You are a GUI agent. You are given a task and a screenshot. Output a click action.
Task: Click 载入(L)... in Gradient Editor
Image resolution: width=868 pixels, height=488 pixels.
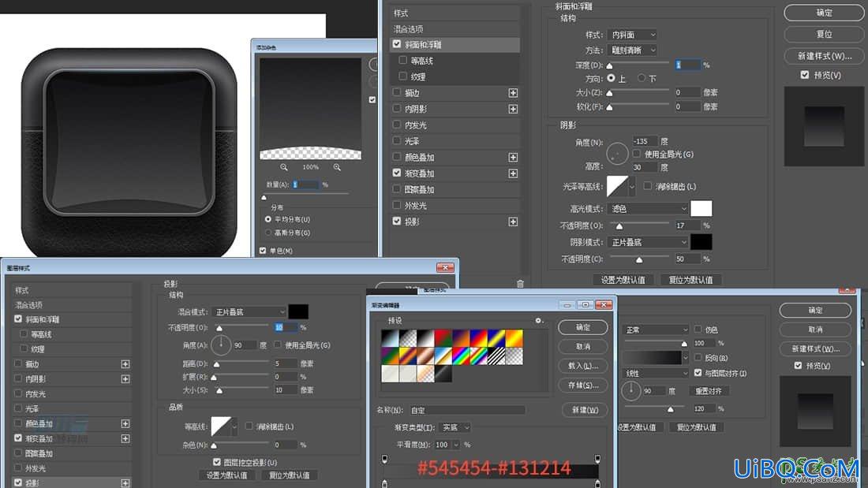pos(583,366)
